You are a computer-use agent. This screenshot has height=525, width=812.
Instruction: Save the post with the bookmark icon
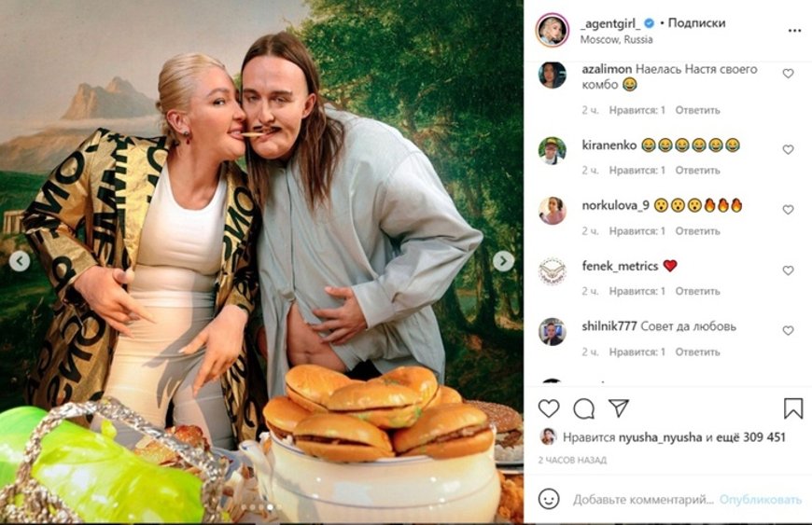coord(792,408)
